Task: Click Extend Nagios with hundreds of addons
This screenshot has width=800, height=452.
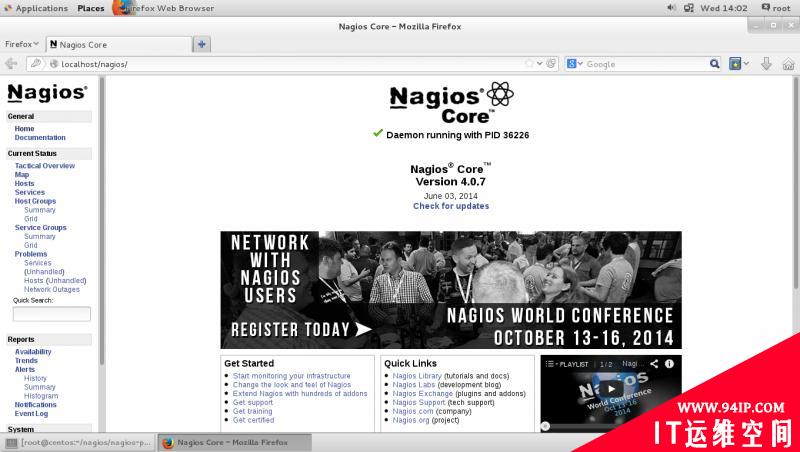Action: (300, 394)
